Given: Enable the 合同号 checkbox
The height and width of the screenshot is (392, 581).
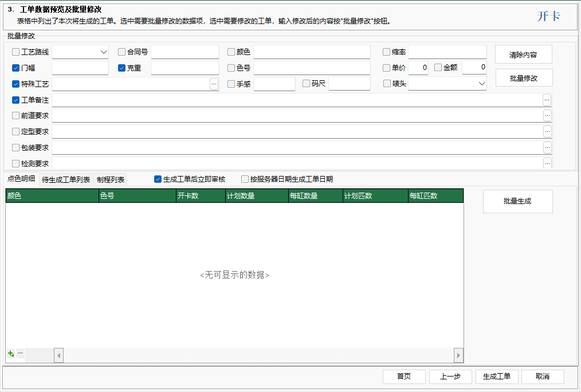Looking at the screenshot, I should [120, 52].
